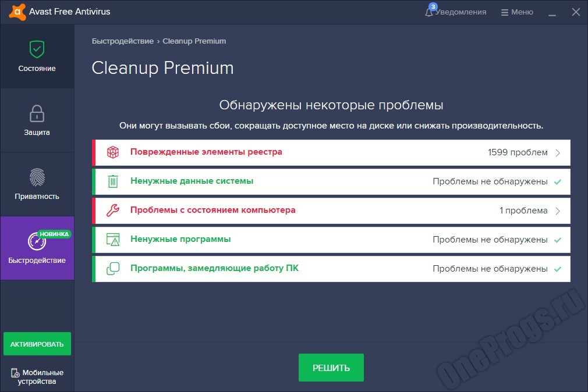Viewport: 588px width, 392px height.
Task: Click the slowing programs icon
Action: (112, 269)
